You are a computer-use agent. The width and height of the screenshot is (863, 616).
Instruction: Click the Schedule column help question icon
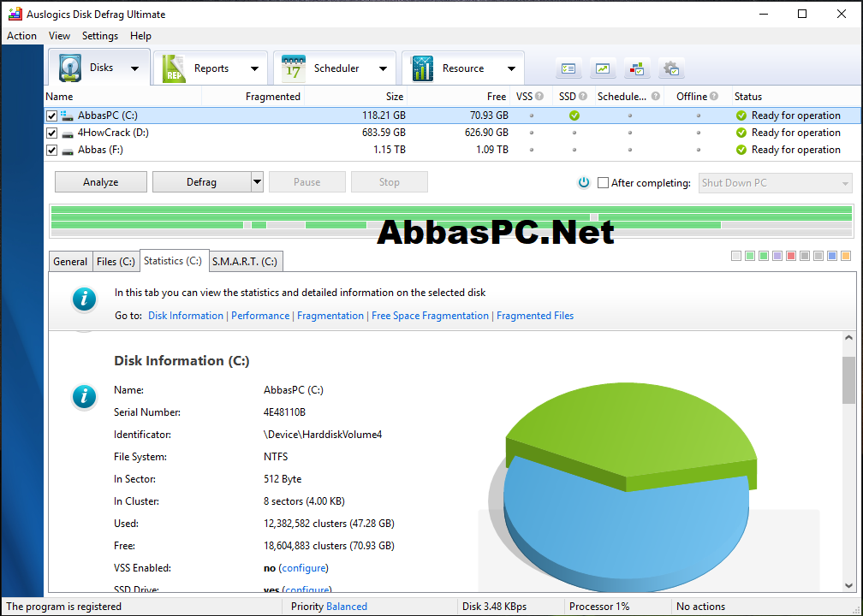click(x=656, y=96)
